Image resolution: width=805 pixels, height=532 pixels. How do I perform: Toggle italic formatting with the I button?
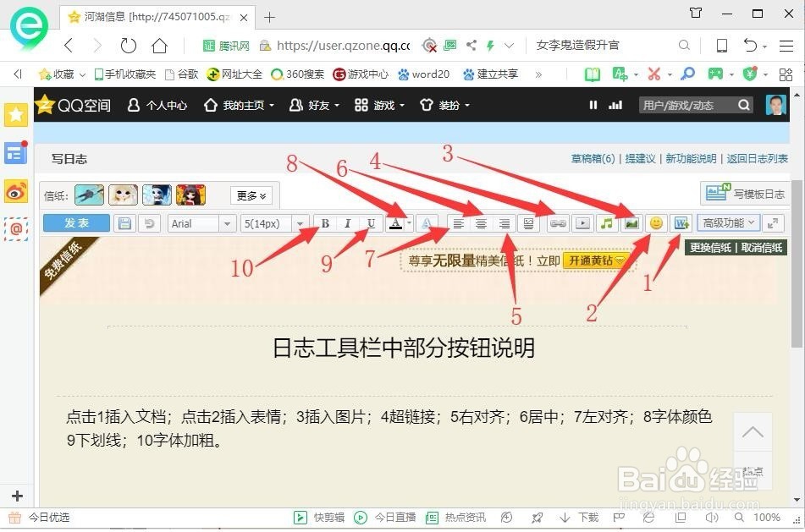coord(348,223)
